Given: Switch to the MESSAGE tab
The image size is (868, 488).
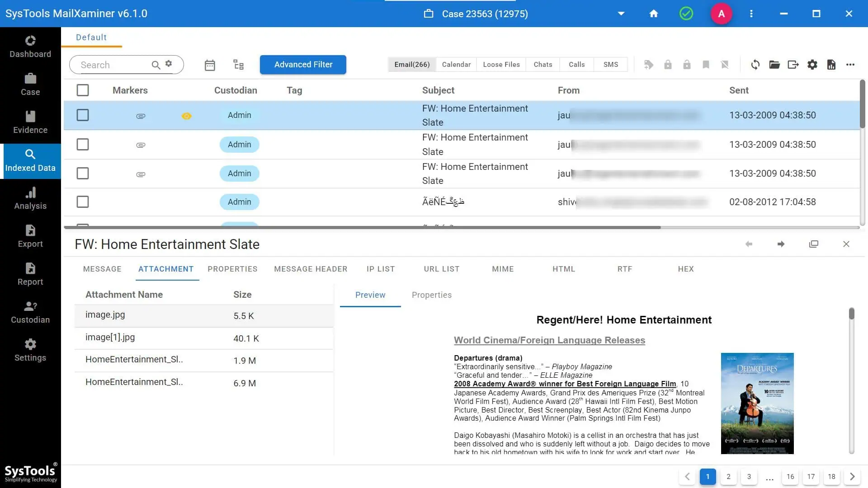Looking at the screenshot, I should (102, 269).
